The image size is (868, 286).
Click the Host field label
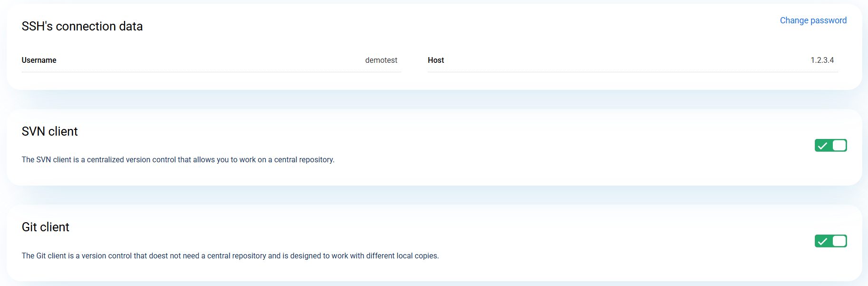click(x=435, y=60)
